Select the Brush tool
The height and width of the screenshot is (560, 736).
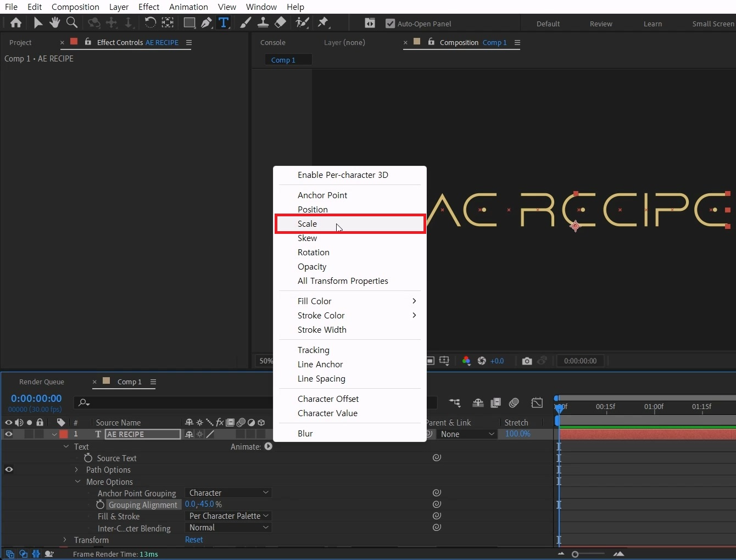tap(246, 23)
